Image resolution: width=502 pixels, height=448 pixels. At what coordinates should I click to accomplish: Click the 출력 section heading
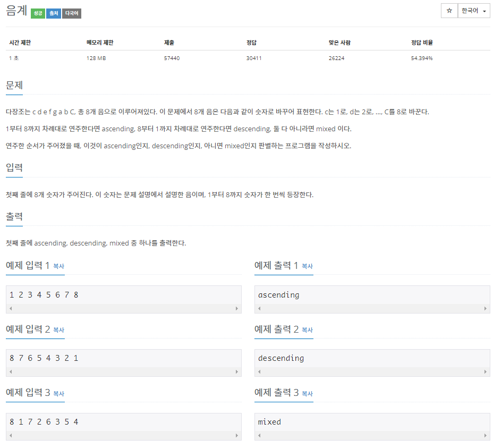14,216
